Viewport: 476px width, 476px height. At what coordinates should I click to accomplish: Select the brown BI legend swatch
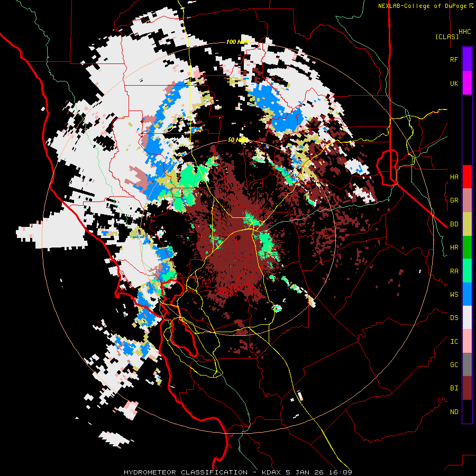[x=467, y=388]
